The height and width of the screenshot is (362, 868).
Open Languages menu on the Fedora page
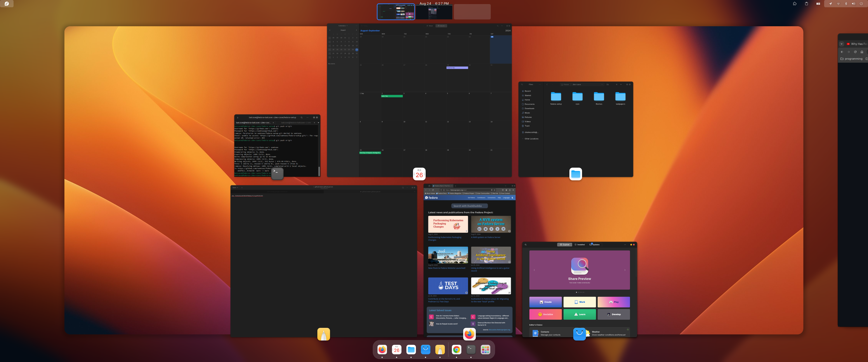tap(506, 198)
